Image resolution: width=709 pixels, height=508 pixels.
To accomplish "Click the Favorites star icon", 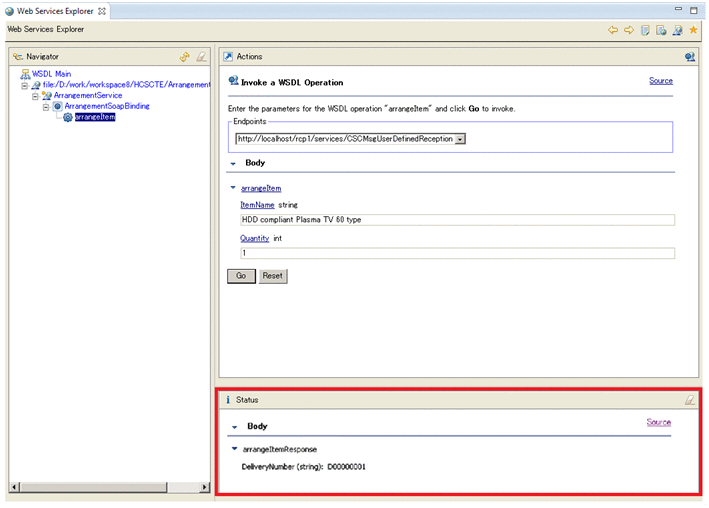I will pos(693,30).
